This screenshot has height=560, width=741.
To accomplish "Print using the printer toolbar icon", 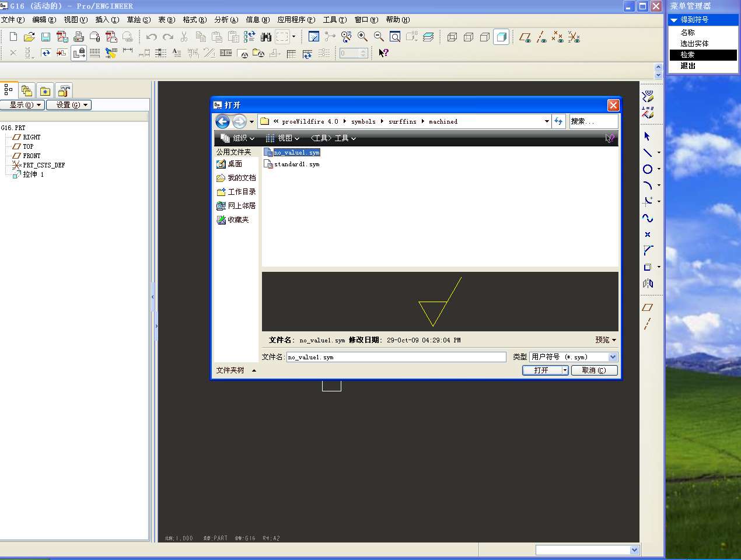I will pyautogui.click(x=78, y=37).
